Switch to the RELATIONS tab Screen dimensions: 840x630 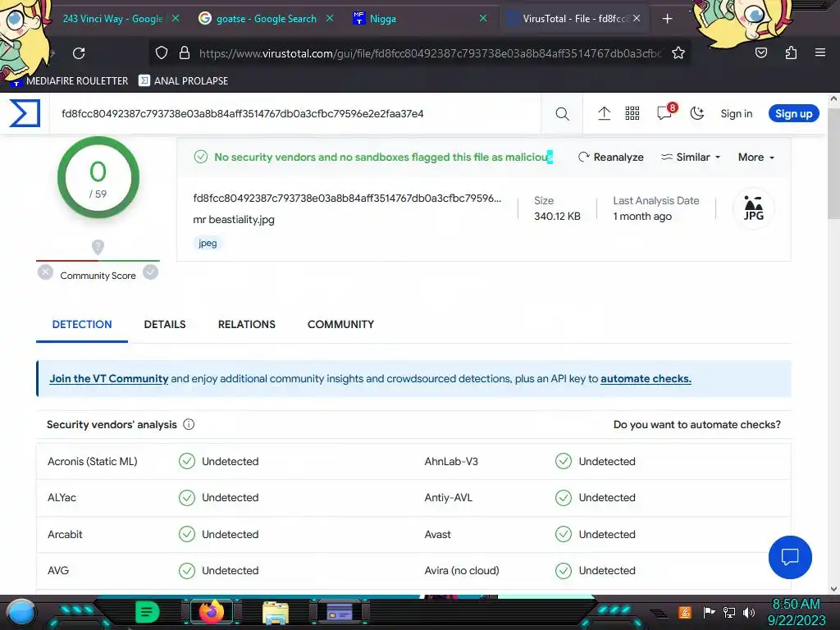tap(246, 324)
